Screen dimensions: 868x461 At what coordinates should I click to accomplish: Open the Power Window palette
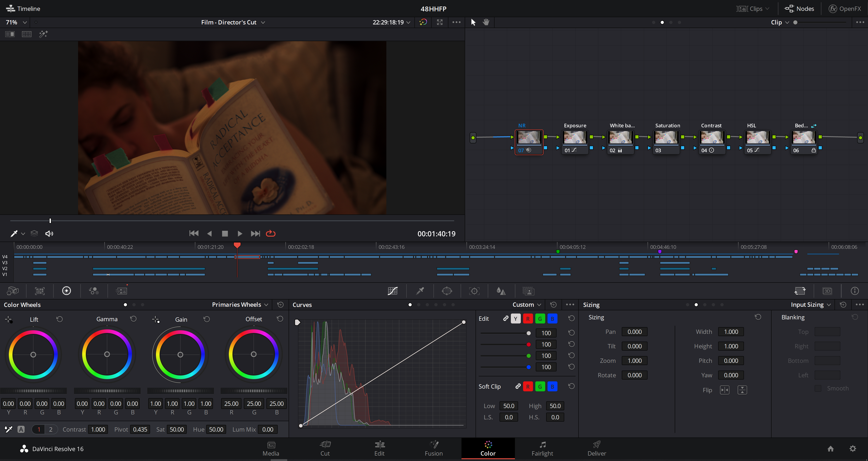[x=447, y=291]
